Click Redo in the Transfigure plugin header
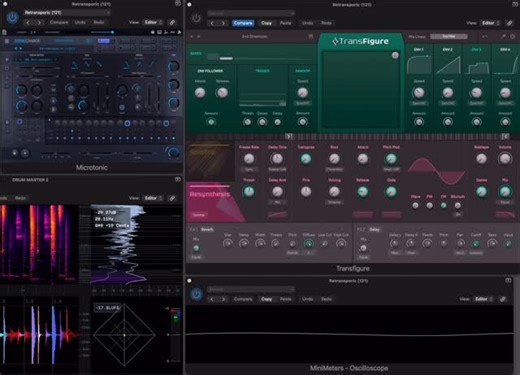Screen dimensions: 520x375 (x=326, y=23)
